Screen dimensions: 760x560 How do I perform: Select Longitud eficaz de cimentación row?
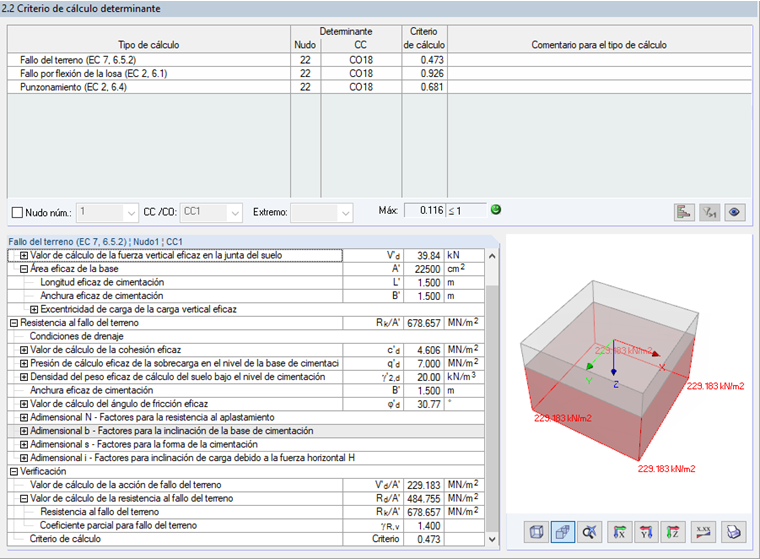pyautogui.click(x=246, y=282)
